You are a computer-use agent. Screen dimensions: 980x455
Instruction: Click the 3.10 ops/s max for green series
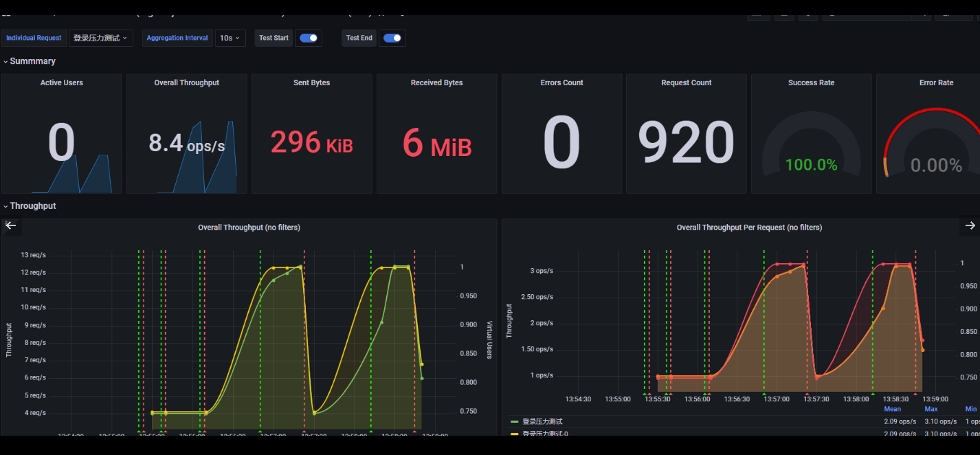[x=941, y=421]
